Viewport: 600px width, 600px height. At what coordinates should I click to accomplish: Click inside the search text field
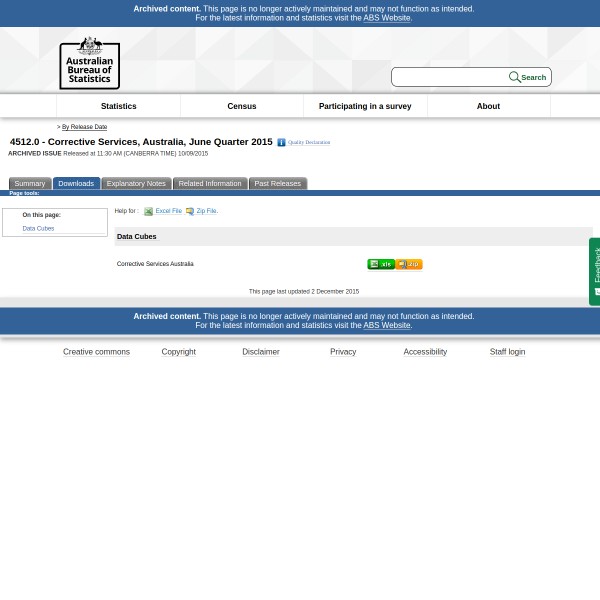450,77
